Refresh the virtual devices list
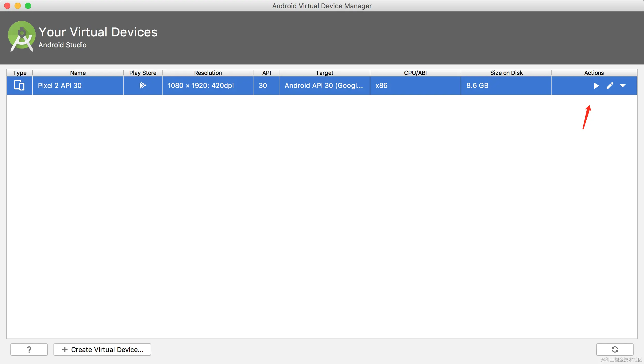This screenshot has height=364, width=644. coord(615,349)
